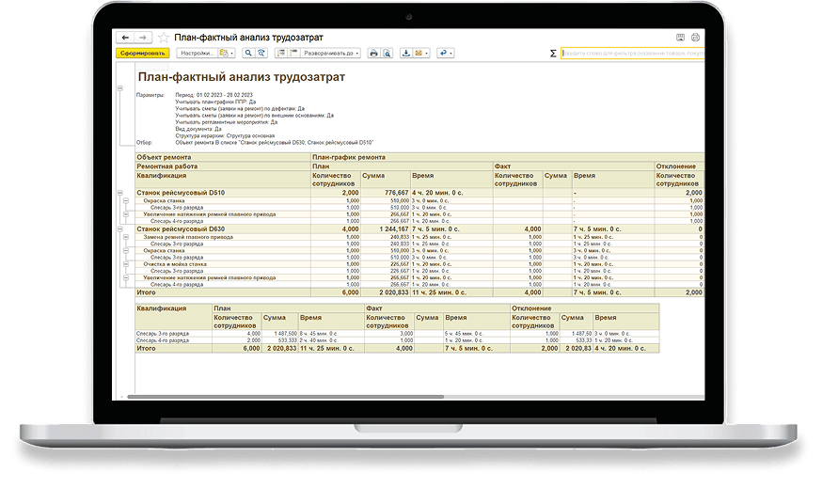
Task: Click the save icon in window header
Action: 680,38
